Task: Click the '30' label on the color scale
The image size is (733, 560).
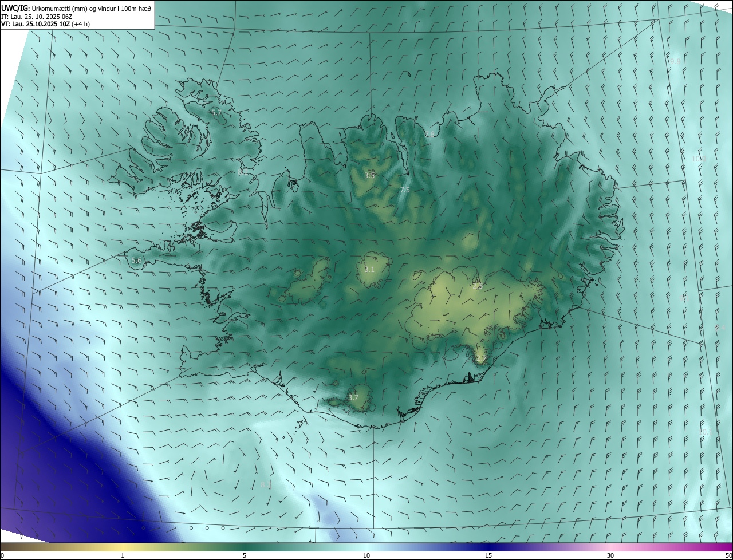Action: [x=610, y=555]
